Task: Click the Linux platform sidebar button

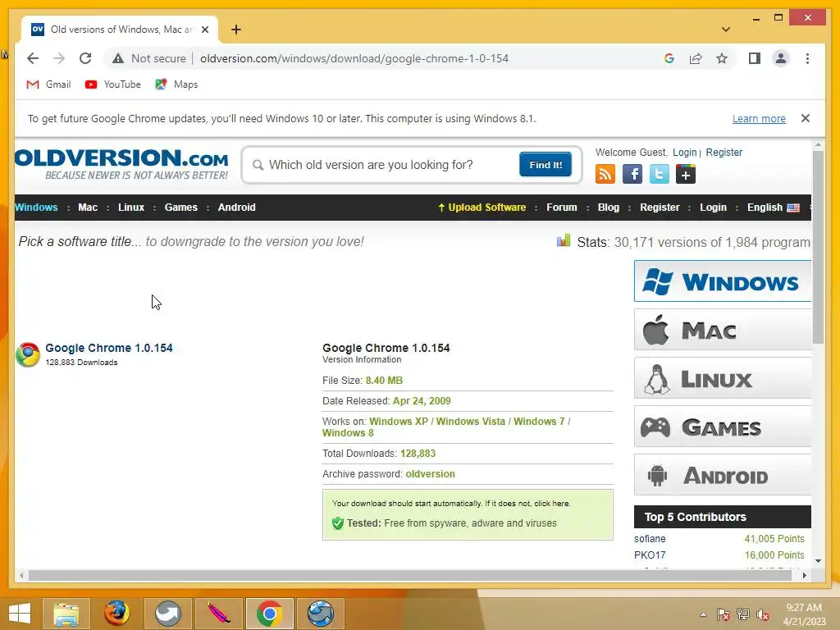Action: [723, 378]
